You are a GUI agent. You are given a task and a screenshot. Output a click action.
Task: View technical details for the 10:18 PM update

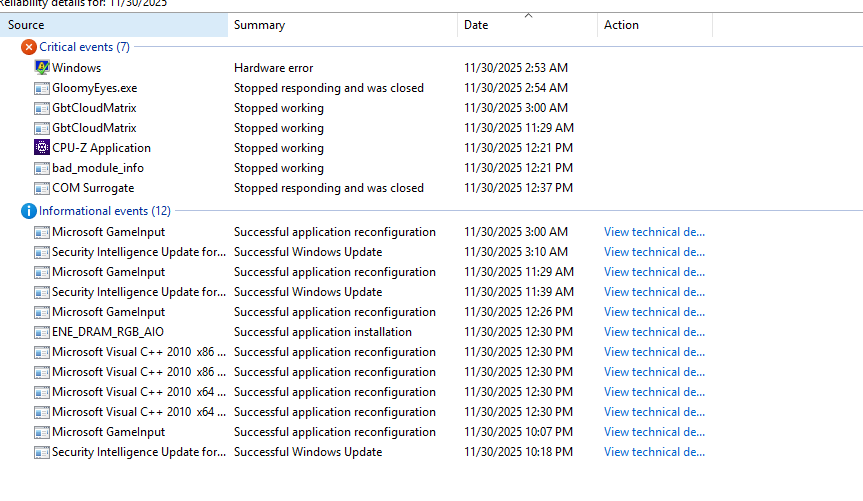[x=654, y=452]
